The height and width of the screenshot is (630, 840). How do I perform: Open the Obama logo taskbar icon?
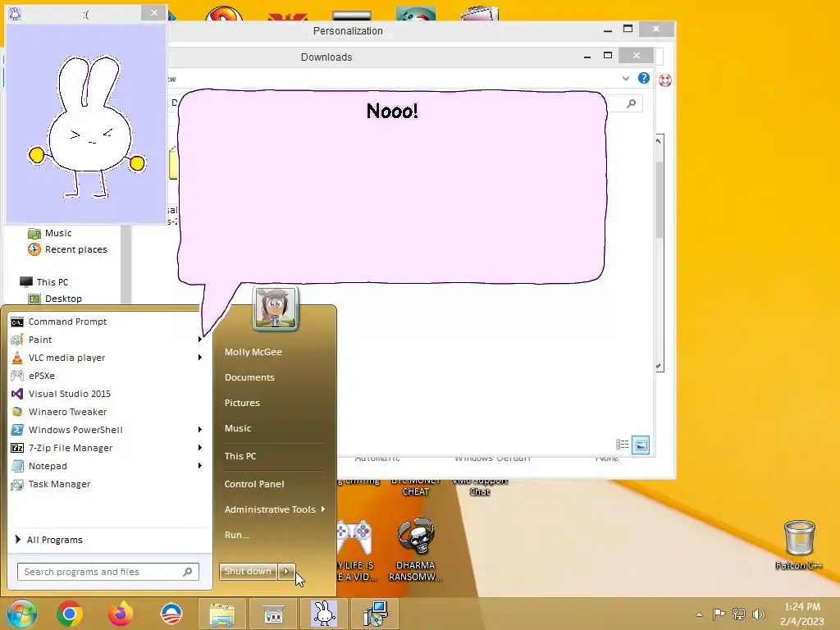(x=171, y=614)
